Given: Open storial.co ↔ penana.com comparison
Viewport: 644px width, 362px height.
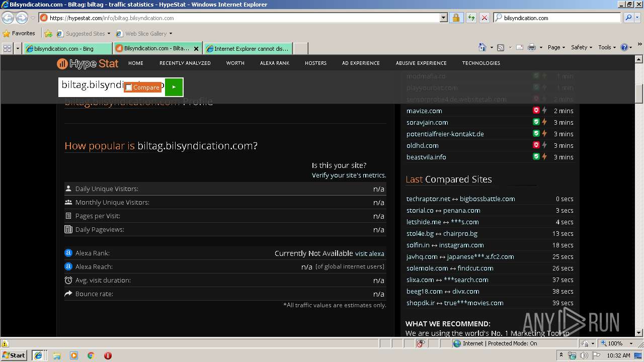Looking at the screenshot, I should pos(443,210).
